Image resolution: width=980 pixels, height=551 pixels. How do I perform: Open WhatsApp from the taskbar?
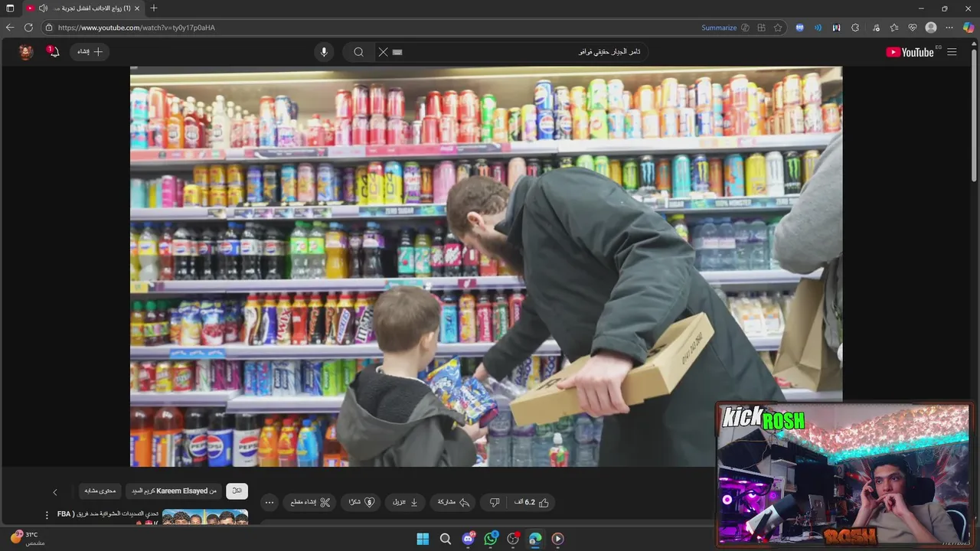pyautogui.click(x=491, y=539)
